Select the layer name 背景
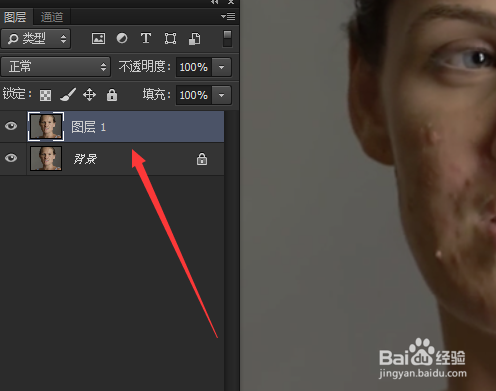 (x=85, y=159)
